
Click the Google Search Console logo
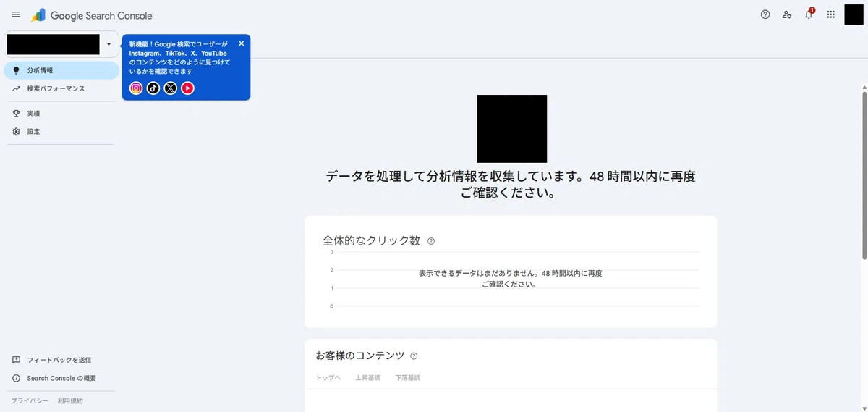[x=92, y=15]
